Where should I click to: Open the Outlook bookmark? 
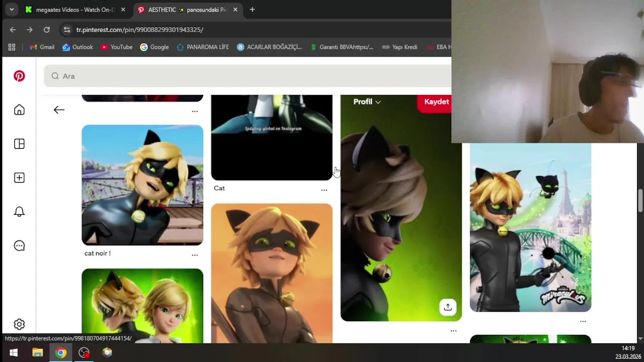[x=77, y=47]
